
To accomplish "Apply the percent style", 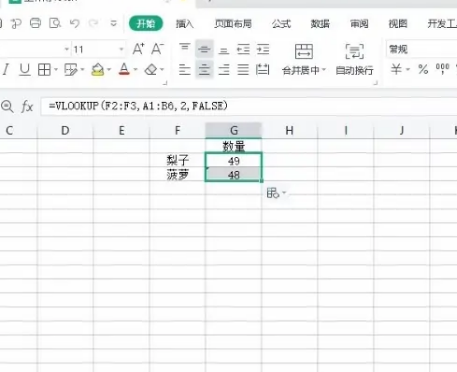I will [423, 70].
